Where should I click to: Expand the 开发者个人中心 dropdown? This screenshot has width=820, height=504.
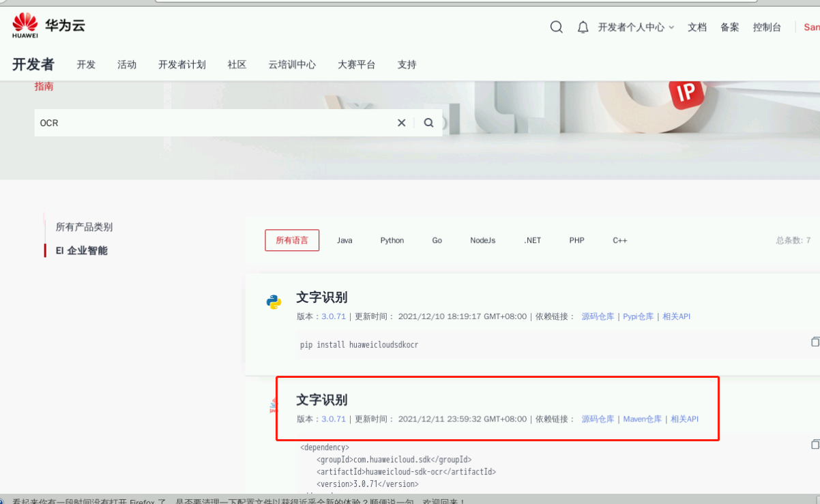tap(636, 27)
